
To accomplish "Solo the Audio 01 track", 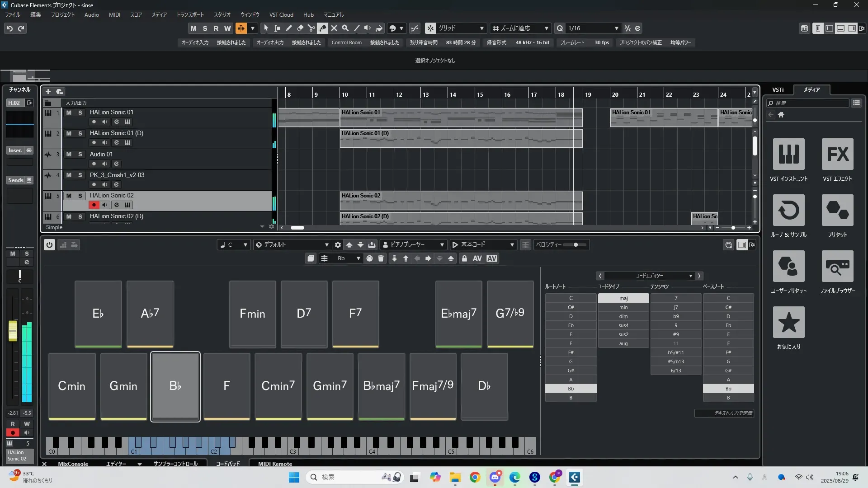I will (80, 155).
